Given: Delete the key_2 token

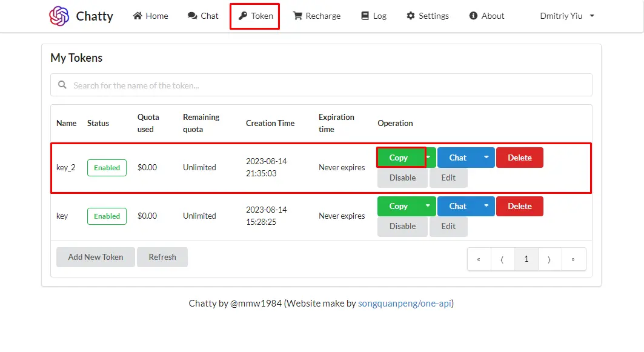Looking at the screenshot, I should pos(520,158).
